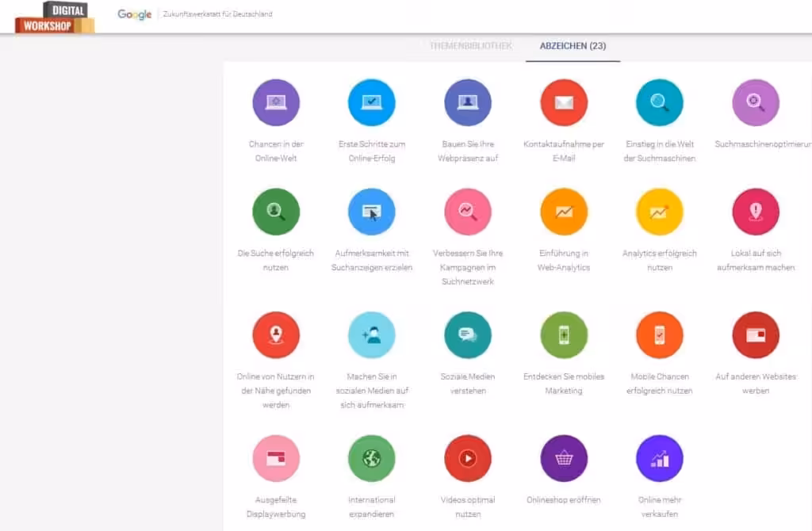The width and height of the screenshot is (812, 531).
Task: Select the Abzeichen (23) tab
Action: point(573,45)
